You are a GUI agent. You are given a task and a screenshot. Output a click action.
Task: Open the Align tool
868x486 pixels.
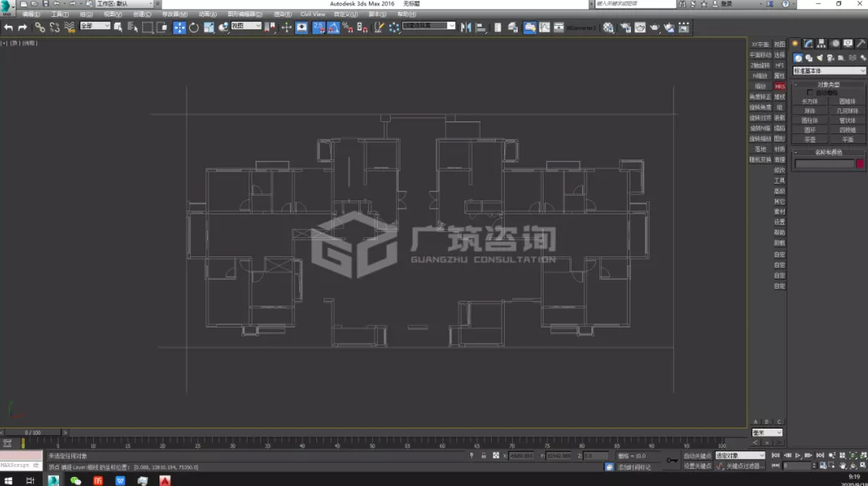click(481, 27)
